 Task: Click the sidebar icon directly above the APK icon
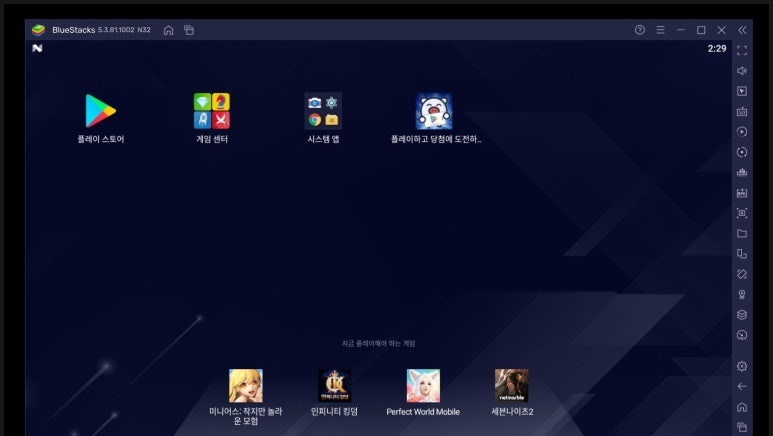click(742, 172)
